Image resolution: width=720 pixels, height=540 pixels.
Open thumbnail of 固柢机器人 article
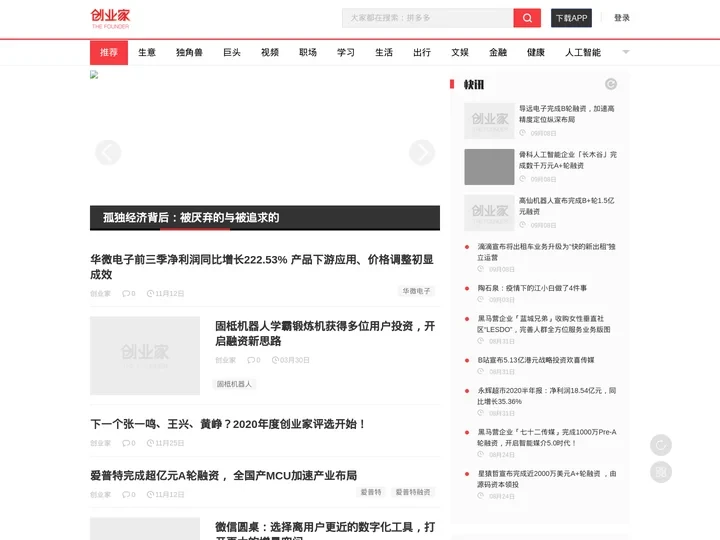click(x=145, y=355)
